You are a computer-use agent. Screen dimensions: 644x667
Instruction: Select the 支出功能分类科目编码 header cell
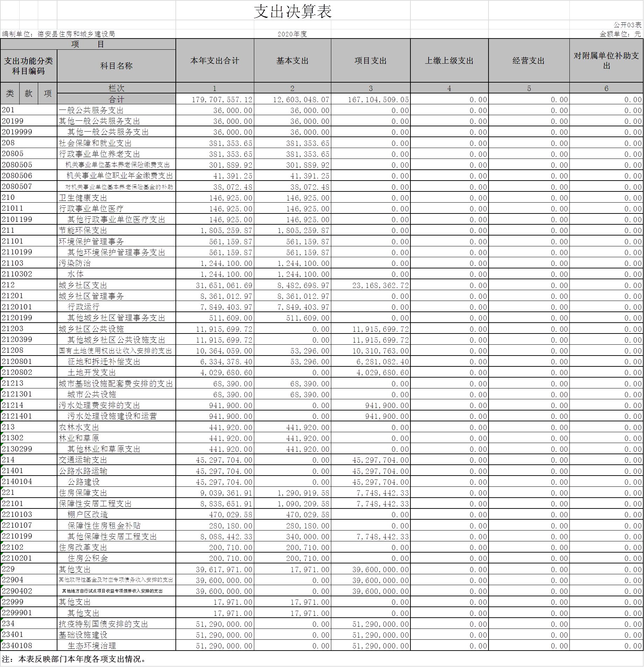pyautogui.click(x=29, y=66)
